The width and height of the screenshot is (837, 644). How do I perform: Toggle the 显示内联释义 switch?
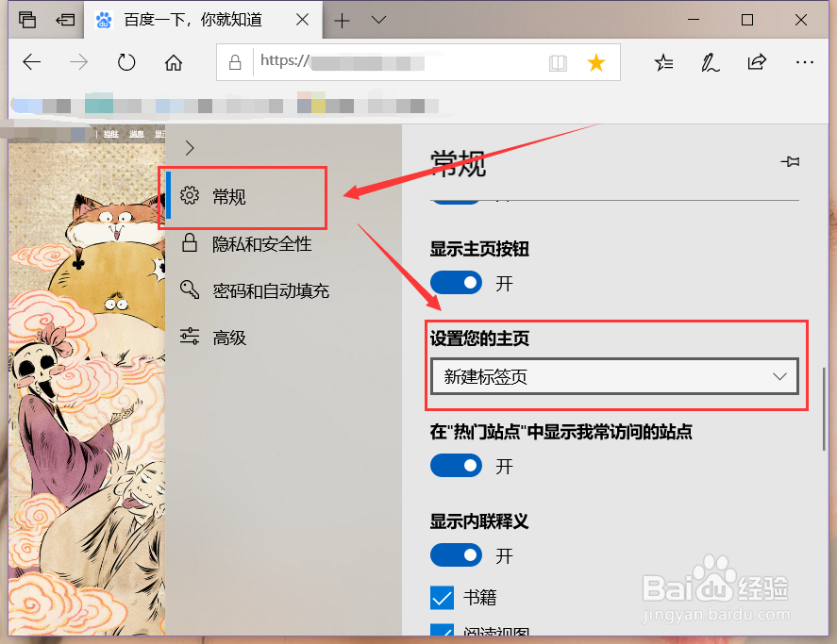click(x=456, y=555)
